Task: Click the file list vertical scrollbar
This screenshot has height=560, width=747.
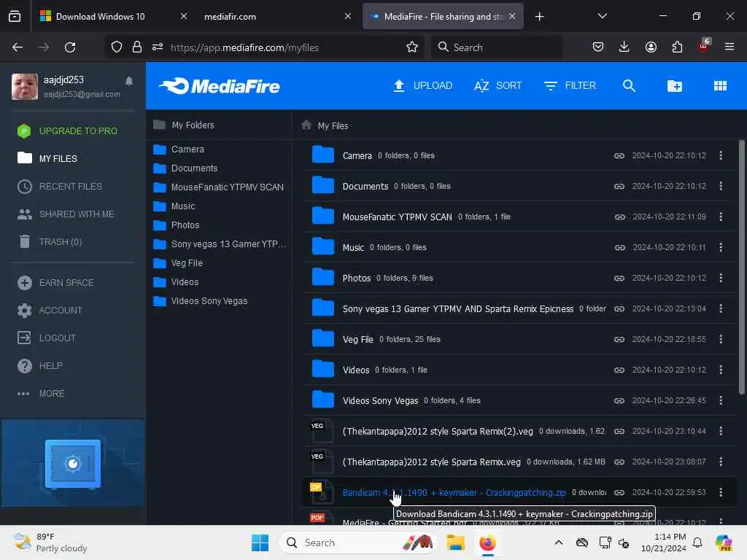Action: tap(741, 267)
